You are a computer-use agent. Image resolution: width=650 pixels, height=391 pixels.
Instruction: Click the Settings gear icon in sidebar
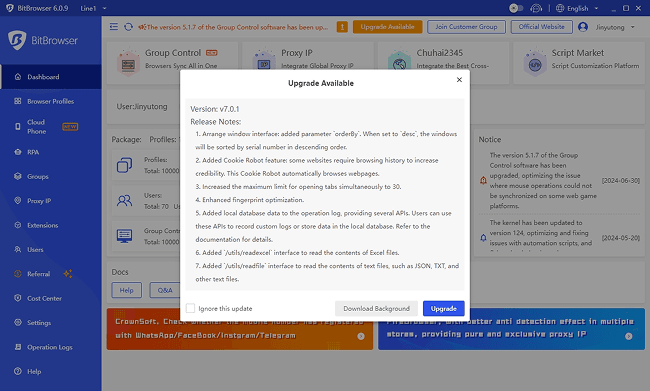click(18, 322)
